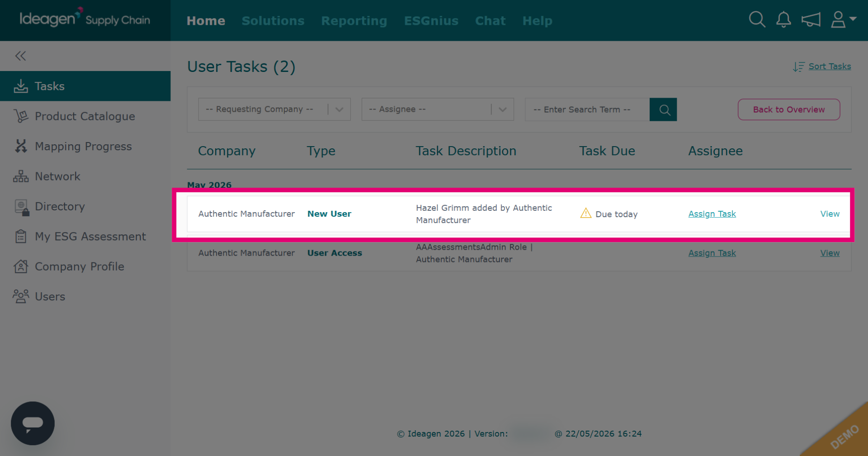This screenshot has width=868, height=456.
Task: Click the Company Profile house icon
Action: 21,266
